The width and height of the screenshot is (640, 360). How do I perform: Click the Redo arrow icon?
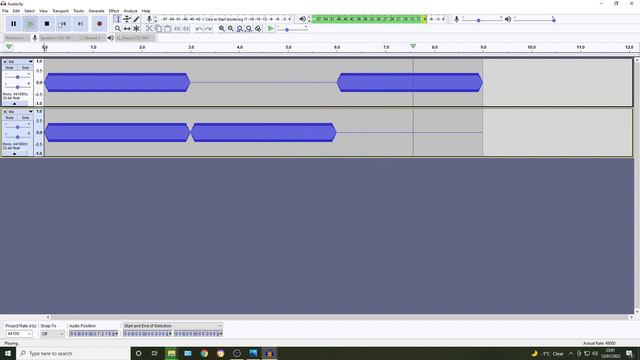coord(208,29)
